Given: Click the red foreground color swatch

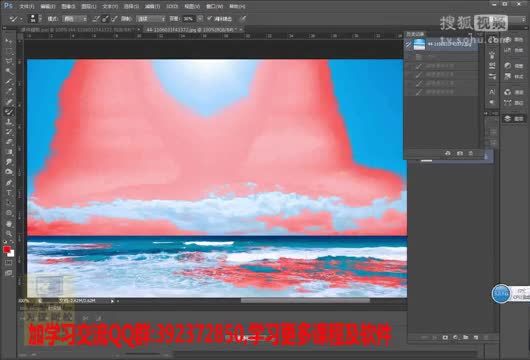Looking at the screenshot, I should coord(6,249).
